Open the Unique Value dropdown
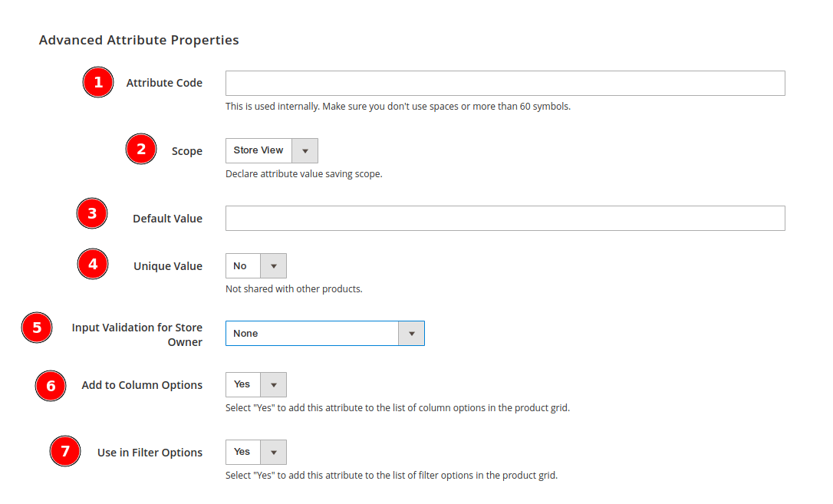This screenshot has width=833, height=504. (x=255, y=266)
